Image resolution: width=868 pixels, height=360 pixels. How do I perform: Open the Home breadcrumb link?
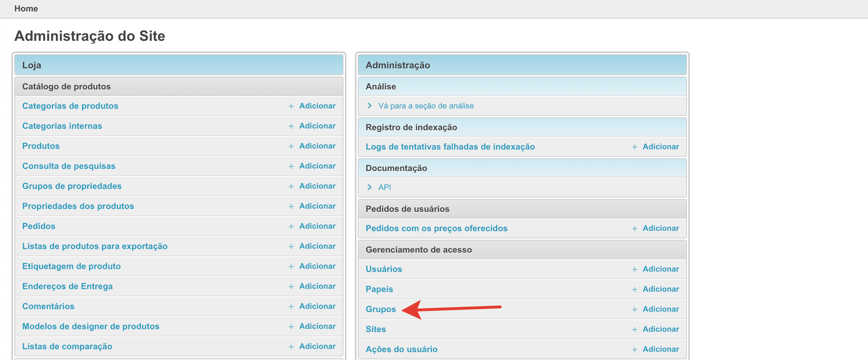pos(26,9)
